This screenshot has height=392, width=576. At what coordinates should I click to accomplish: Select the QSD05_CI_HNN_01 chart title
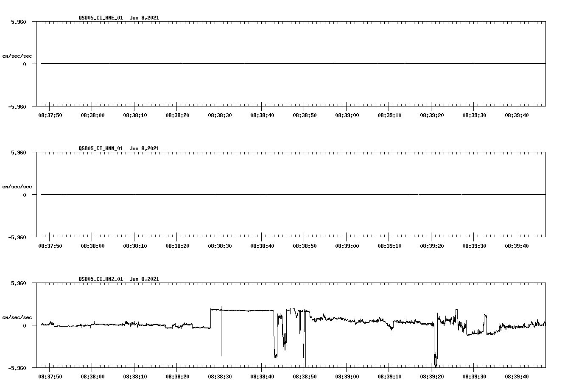(101, 148)
